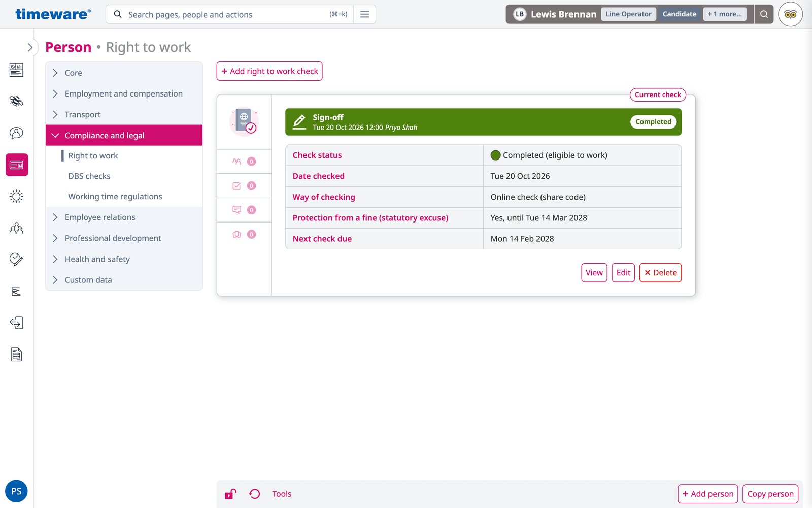Open the document report sidebar icon
Screen dimensions: 812x508
16,355
